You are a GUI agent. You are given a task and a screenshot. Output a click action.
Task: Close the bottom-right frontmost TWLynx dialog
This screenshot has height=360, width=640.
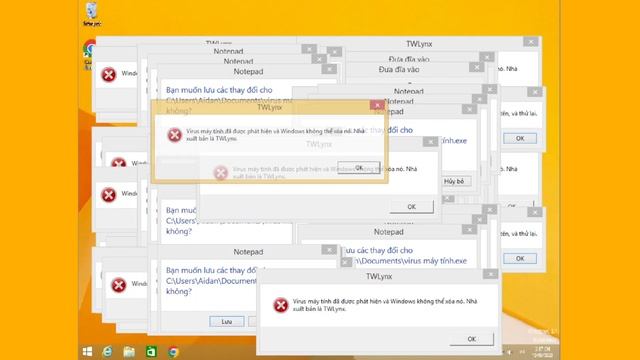pyautogui.click(x=491, y=274)
